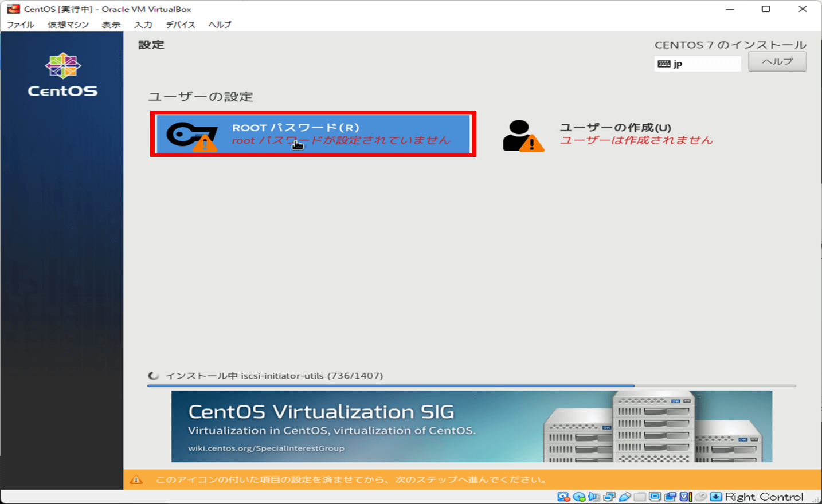This screenshot has height=504, width=822.
Task: Click the user silhouette icon
Action: [x=523, y=136]
